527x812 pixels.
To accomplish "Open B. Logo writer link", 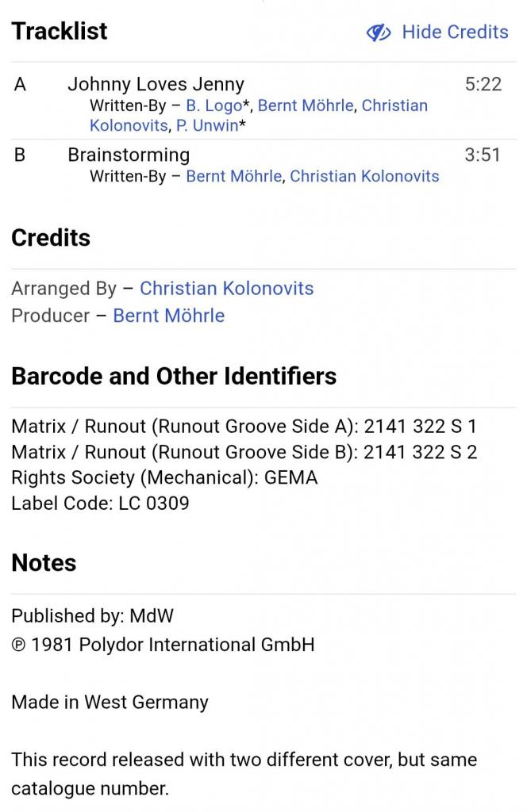I will tap(213, 105).
